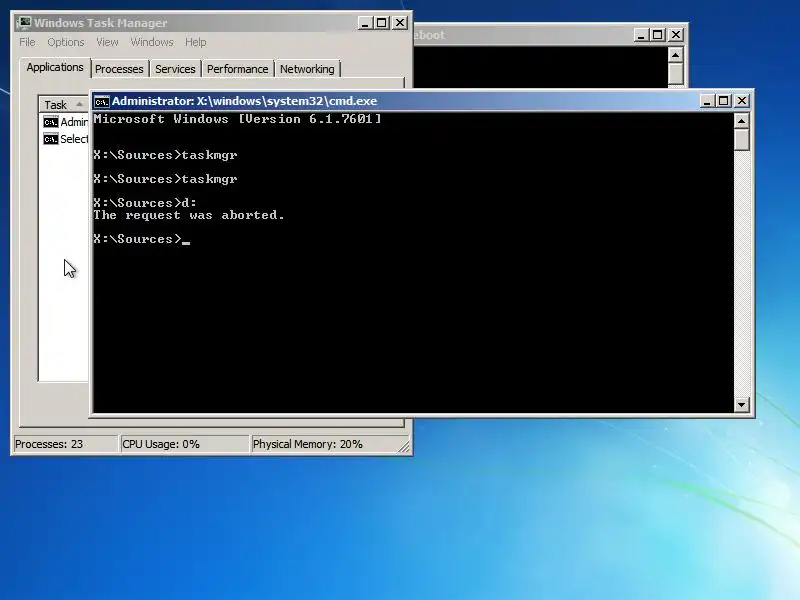Screen dimensions: 800x600
Task: Close the background console window
Action: [676, 35]
